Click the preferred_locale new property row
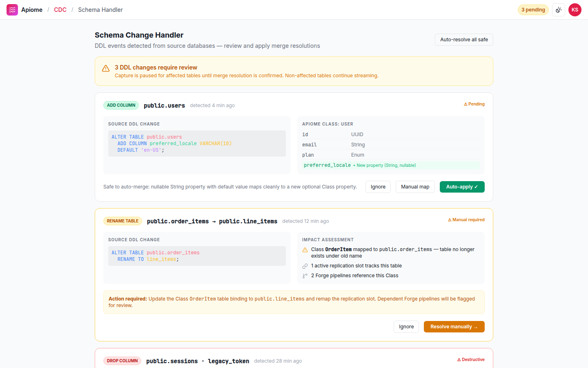Image resolution: width=588 pixels, height=368 pixels. [391, 165]
